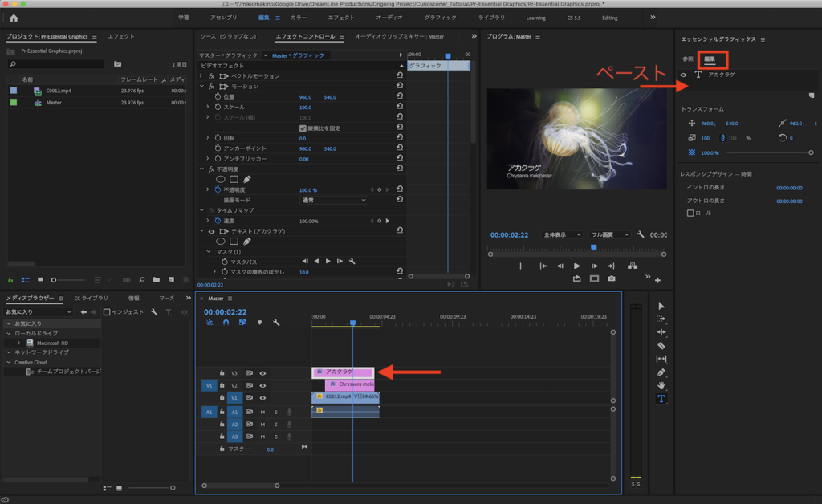Select the Type tool in the tools panel
Image resolution: width=822 pixels, height=504 pixels.
tap(661, 399)
